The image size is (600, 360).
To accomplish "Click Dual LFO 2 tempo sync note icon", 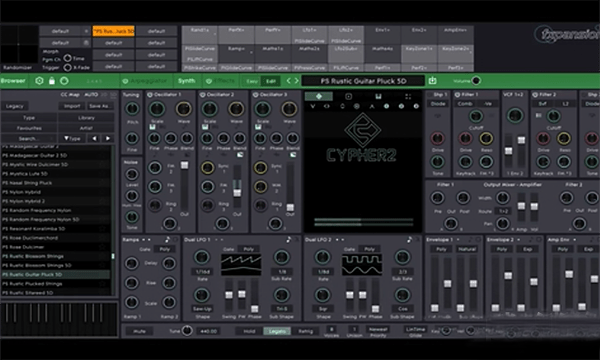I will pos(409,239).
